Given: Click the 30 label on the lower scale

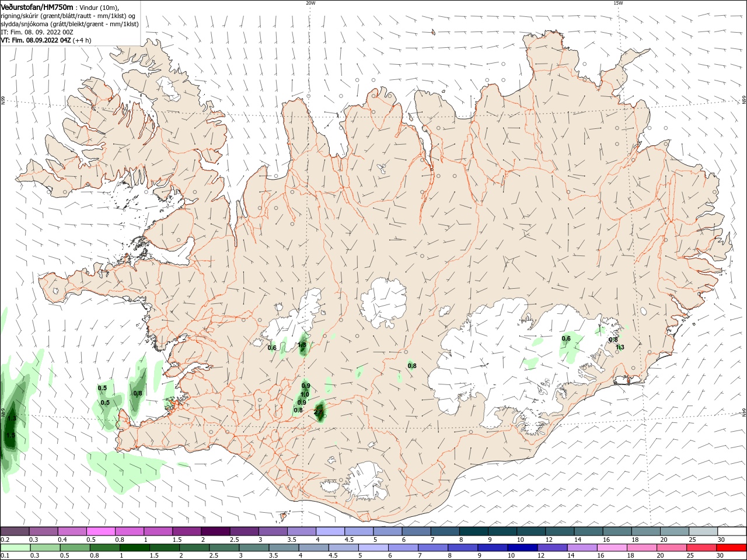Looking at the screenshot, I should 720,556.
